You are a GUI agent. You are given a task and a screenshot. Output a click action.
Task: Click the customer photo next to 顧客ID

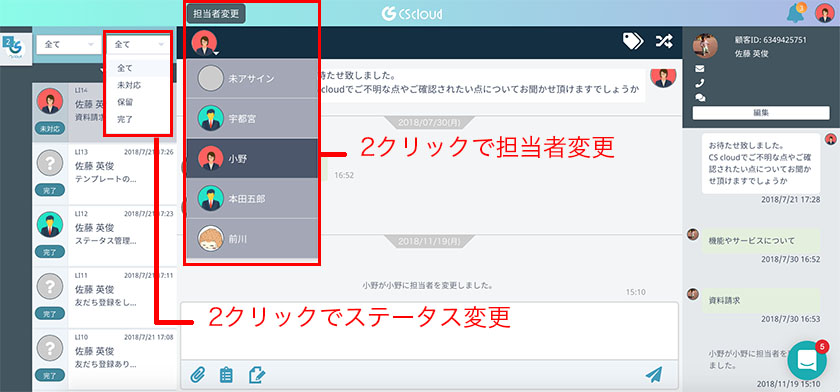click(705, 46)
